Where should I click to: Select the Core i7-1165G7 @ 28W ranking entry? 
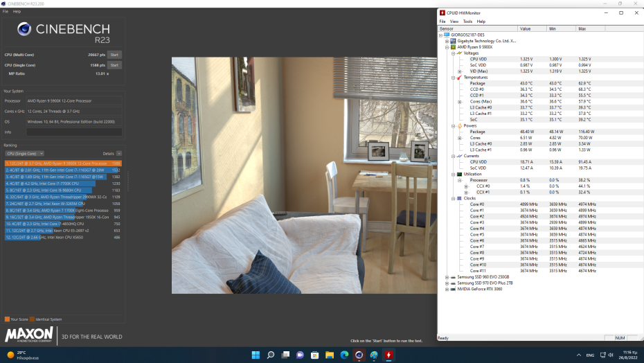[63, 170]
